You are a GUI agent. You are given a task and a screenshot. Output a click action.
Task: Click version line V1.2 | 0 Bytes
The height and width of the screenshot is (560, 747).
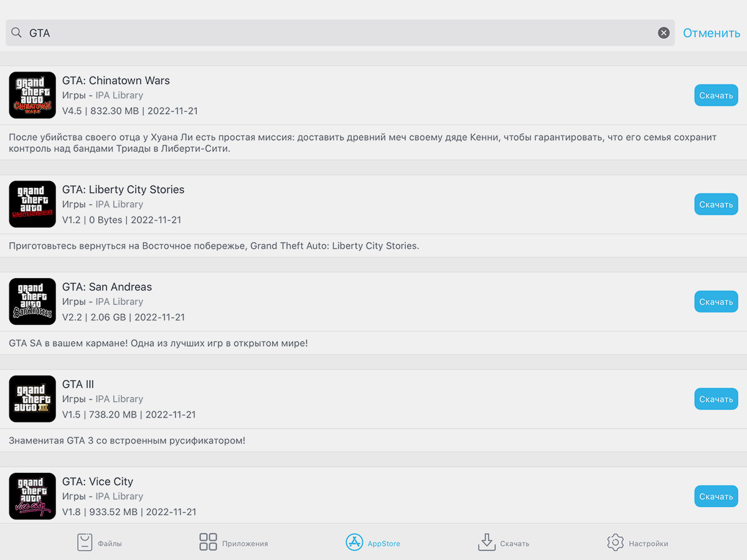click(122, 220)
